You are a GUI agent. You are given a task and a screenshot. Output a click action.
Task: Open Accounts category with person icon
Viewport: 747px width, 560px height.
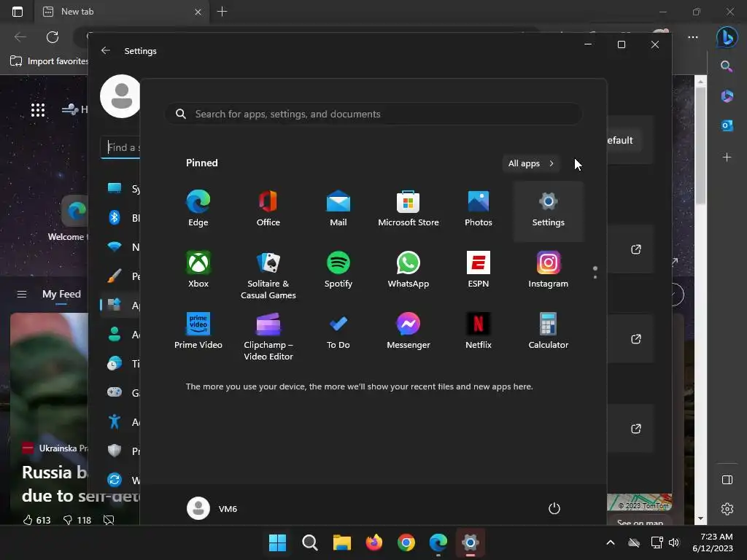pyautogui.click(x=120, y=334)
